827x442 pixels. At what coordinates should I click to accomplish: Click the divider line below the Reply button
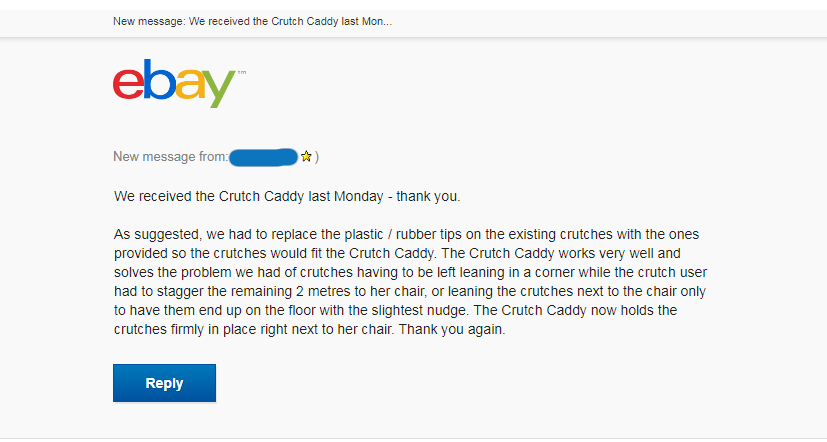[413, 438]
